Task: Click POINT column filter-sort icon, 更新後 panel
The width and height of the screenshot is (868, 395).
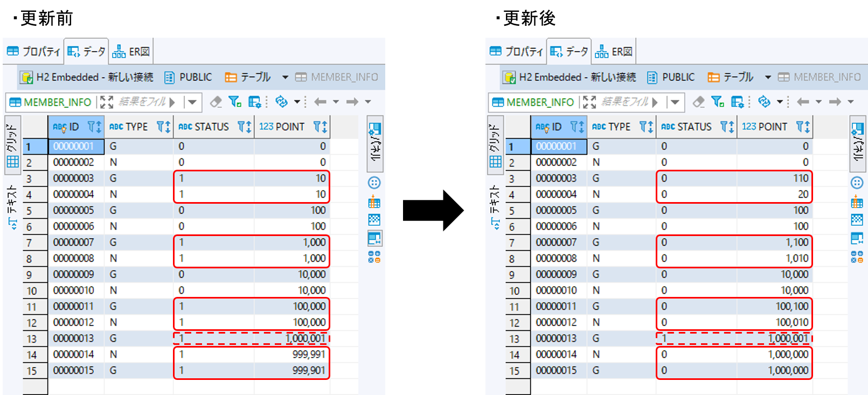Action: tap(803, 127)
